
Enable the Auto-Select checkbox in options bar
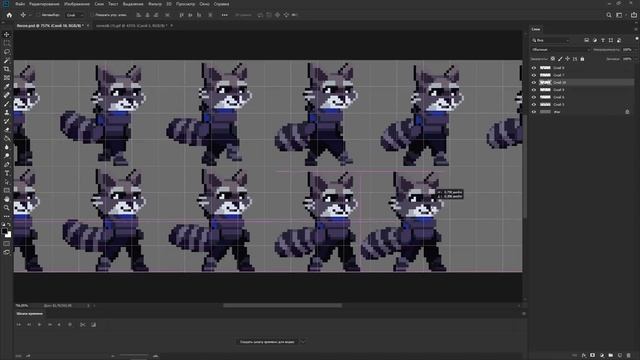pyautogui.click(x=38, y=15)
